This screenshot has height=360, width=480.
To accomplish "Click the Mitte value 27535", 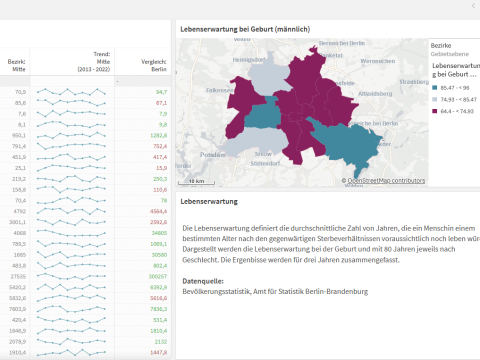I will point(18,276).
